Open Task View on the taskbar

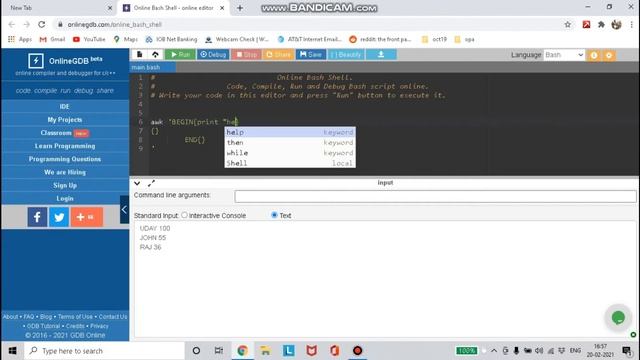click(219, 351)
